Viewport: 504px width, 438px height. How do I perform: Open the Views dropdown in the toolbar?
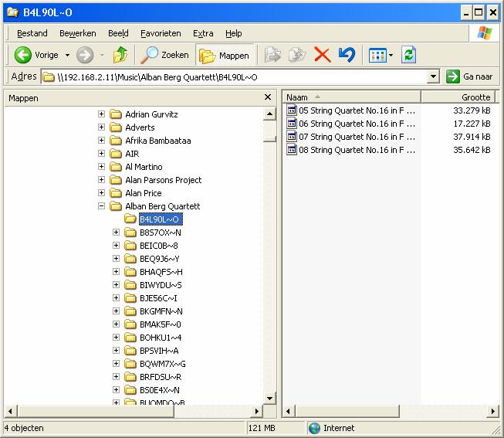click(391, 55)
